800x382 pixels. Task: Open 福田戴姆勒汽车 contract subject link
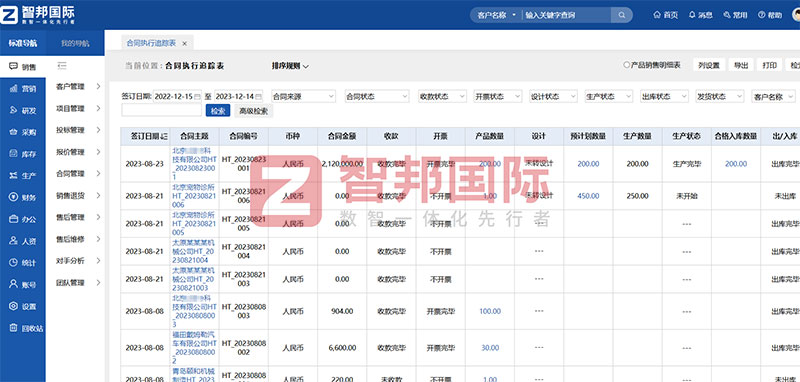point(194,347)
